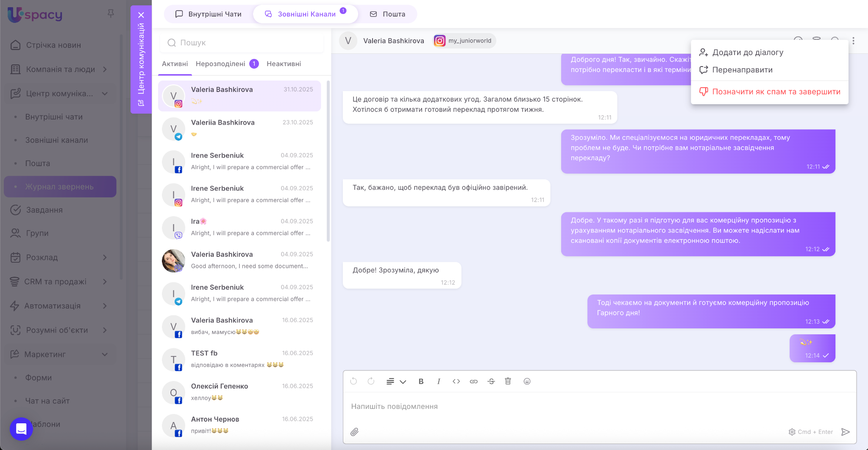Toggle italic text formatting

pyautogui.click(x=439, y=381)
